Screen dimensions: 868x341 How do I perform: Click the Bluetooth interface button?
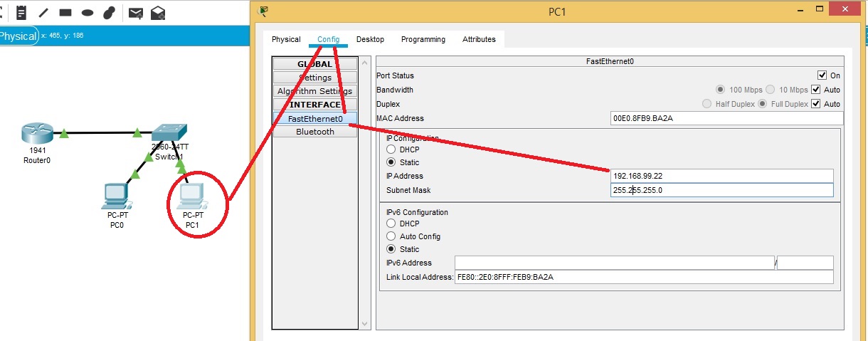pos(314,132)
